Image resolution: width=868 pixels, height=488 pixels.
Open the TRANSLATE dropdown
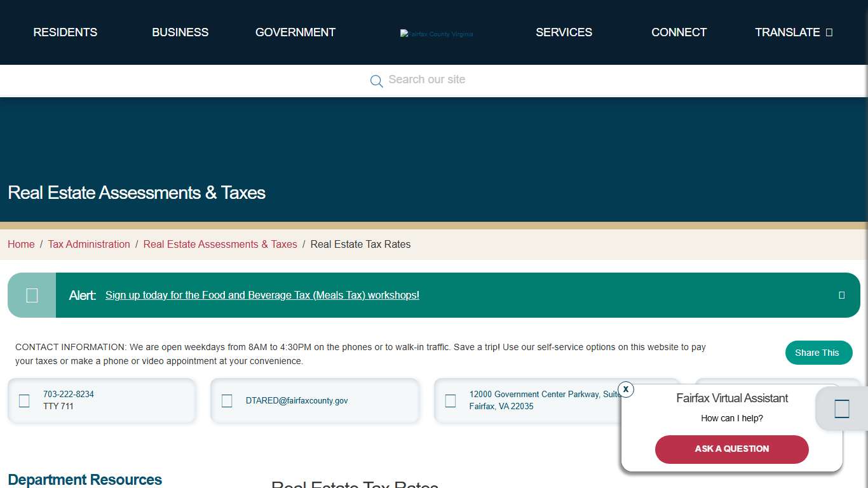tap(787, 32)
